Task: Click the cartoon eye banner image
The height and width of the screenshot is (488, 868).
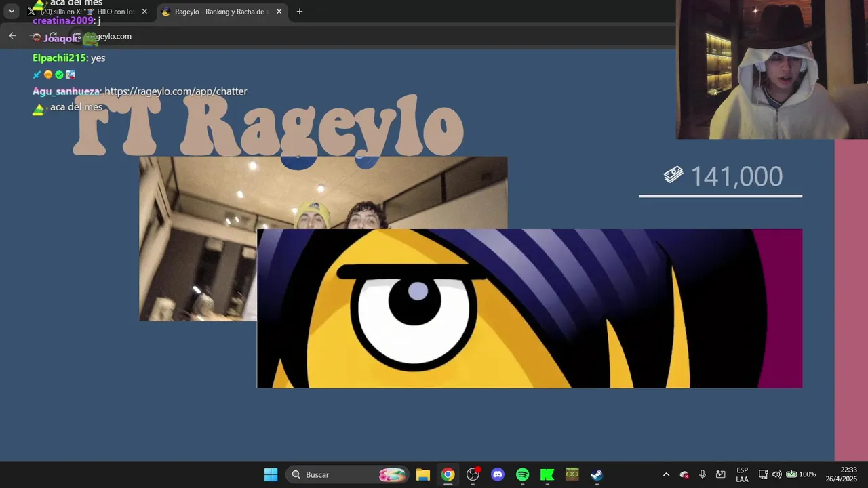Action: [x=529, y=308]
